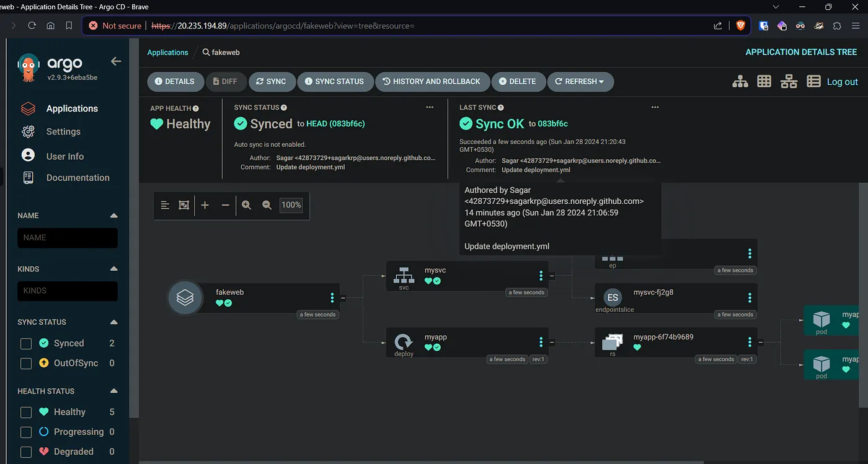Viewport: 868px width, 464px height.
Task: Click the Applications breadcrumb link
Action: (167, 53)
